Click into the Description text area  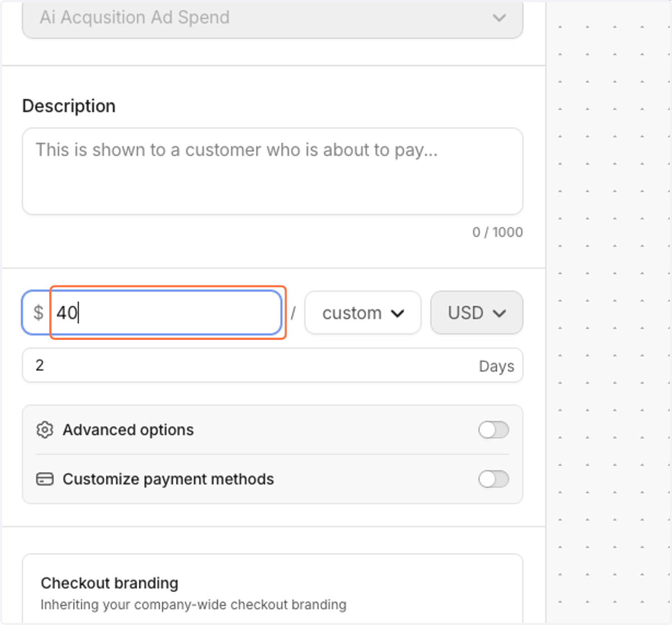click(272, 171)
